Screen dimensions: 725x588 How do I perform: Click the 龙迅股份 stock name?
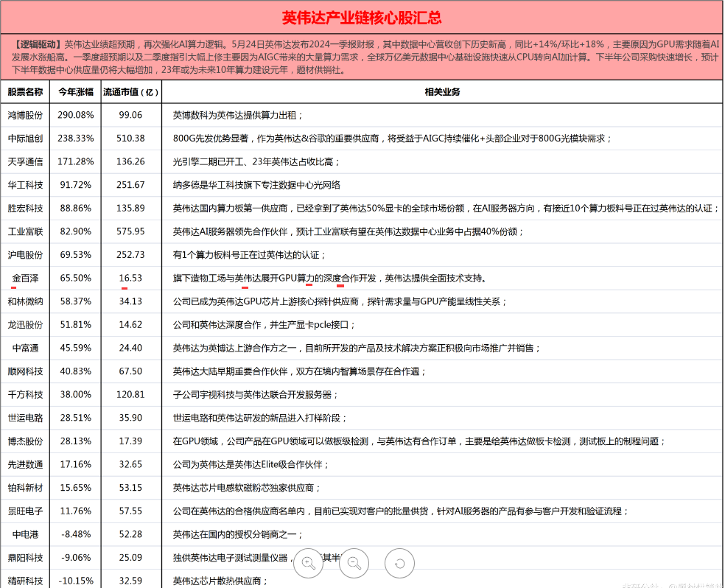[x=25, y=325]
